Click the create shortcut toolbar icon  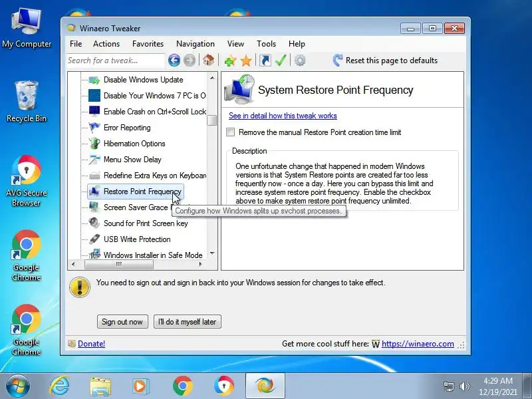(x=265, y=61)
